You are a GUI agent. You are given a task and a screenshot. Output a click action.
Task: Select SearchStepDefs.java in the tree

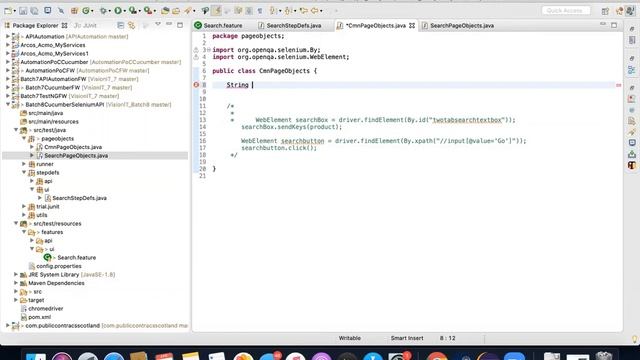(x=79, y=198)
